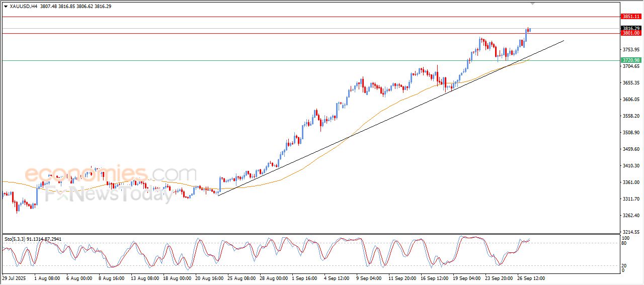The image size is (644, 285).
Task: Click the high price value 3816.85
Action: pyautogui.click(x=66, y=7)
